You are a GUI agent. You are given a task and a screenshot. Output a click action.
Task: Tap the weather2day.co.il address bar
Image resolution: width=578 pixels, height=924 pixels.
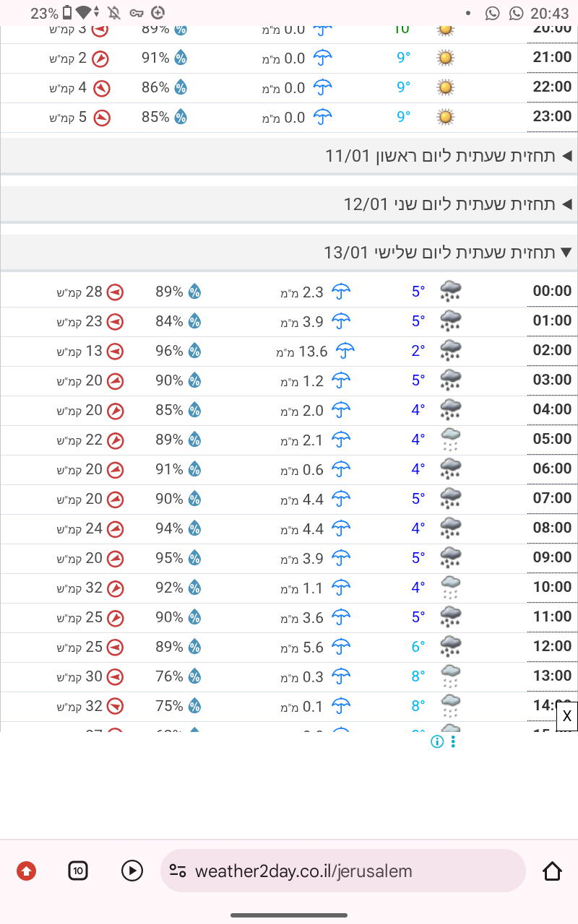[303, 871]
